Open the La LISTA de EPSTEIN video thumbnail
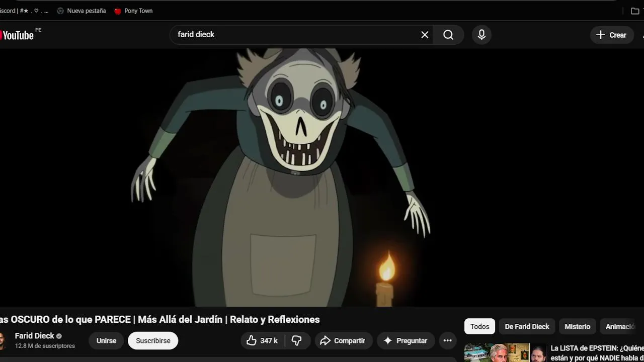 [x=505, y=352]
